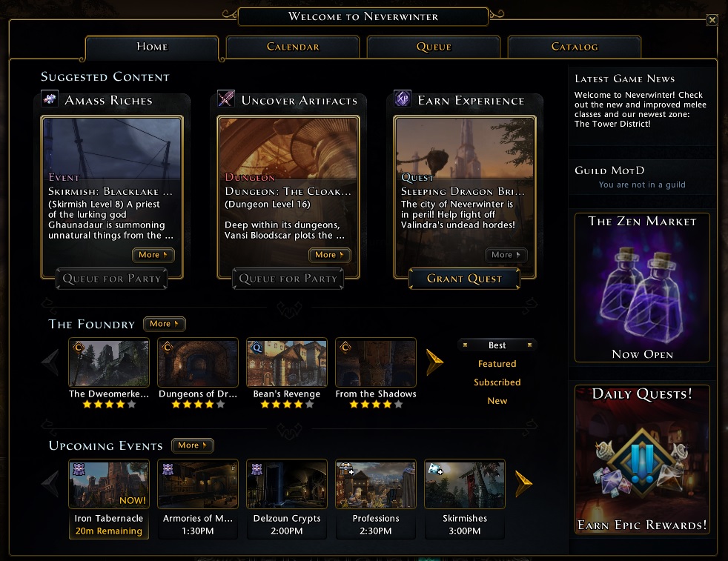Expand More for Upcoming Events section

tap(192, 445)
